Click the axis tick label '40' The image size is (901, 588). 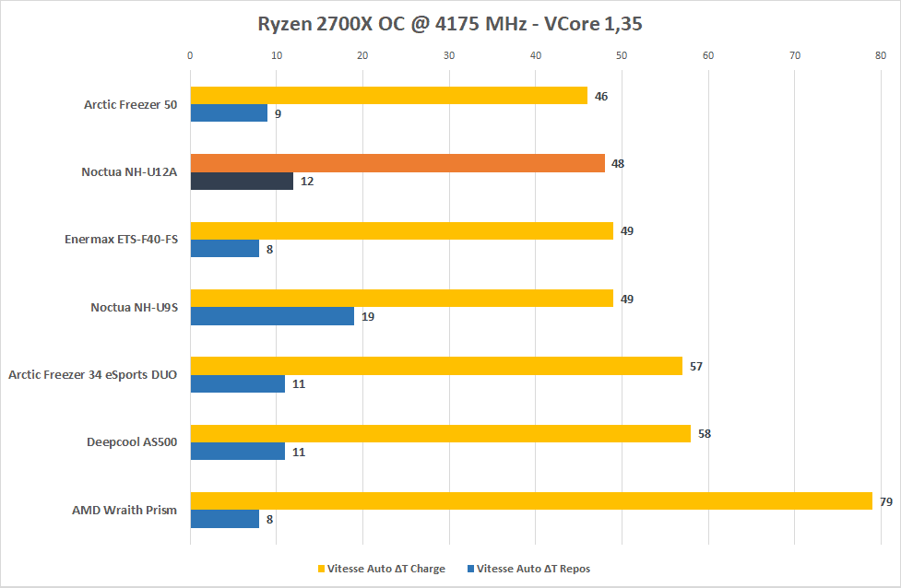(536, 55)
